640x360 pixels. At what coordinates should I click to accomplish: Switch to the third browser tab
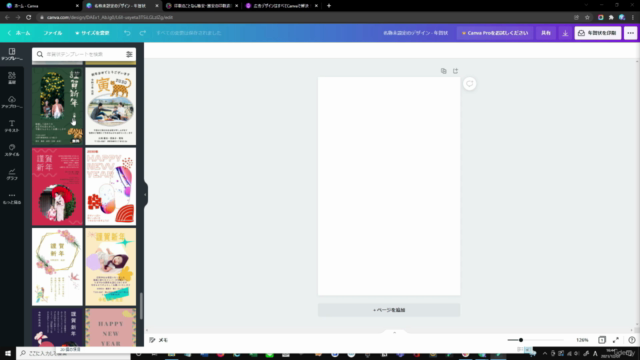click(x=202, y=6)
